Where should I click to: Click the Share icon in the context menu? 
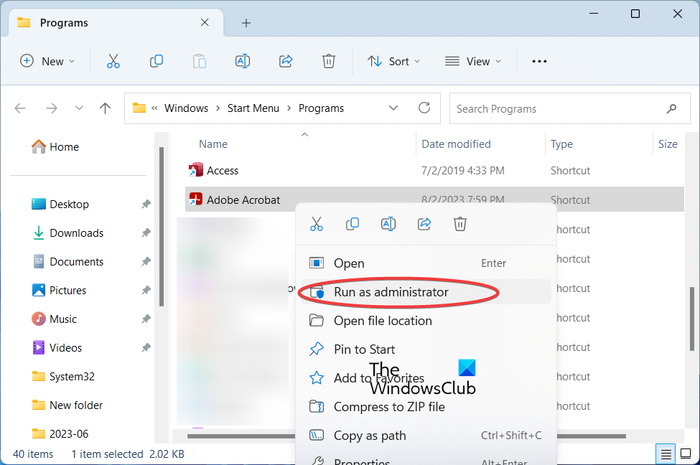[424, 224]
